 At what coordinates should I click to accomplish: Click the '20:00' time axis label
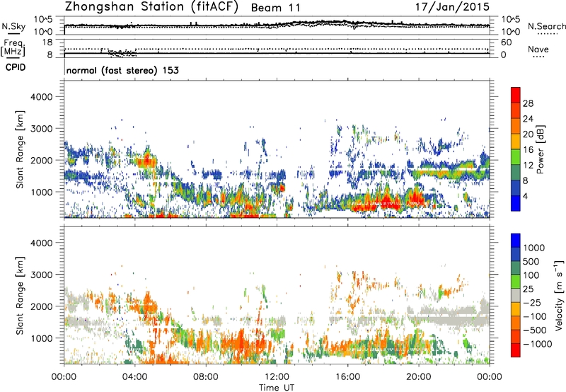pyautogui.click(x=418, y=377)
